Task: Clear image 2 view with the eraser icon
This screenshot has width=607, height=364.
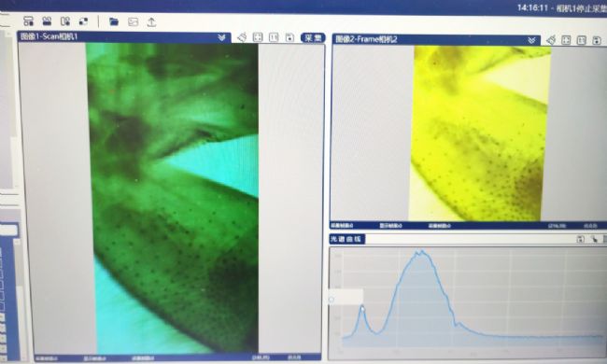Action: (551, 40)
